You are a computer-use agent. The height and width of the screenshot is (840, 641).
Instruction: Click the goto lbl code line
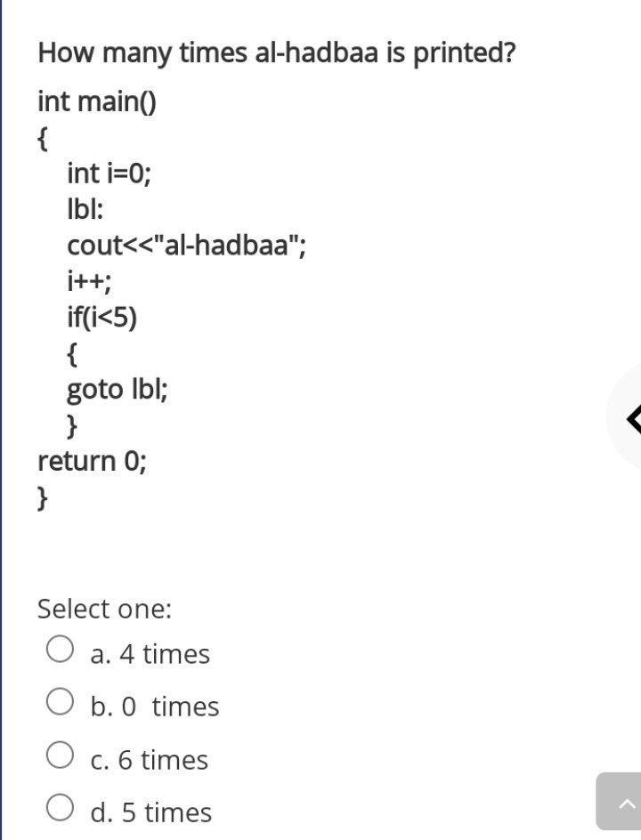117,389
